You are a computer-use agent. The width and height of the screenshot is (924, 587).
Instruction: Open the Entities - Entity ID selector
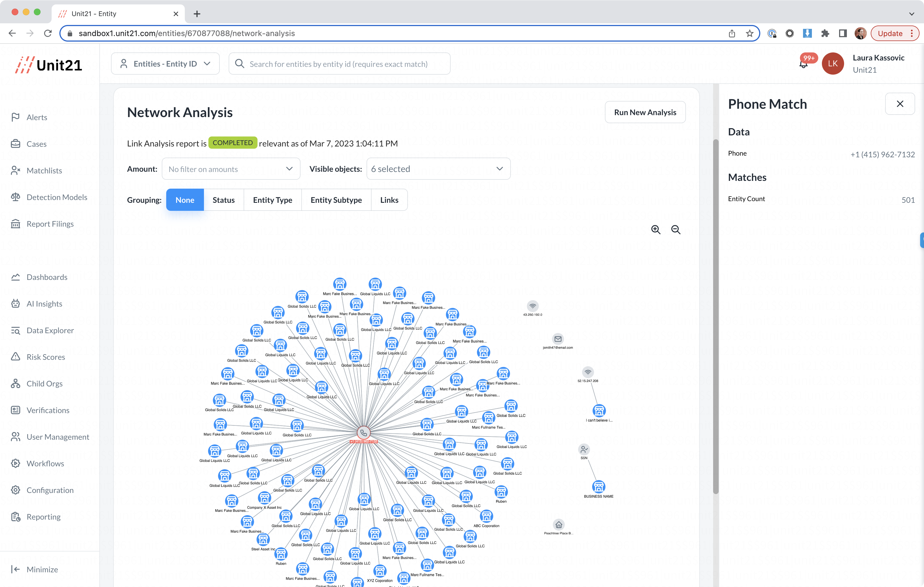[x=165, y=64]
